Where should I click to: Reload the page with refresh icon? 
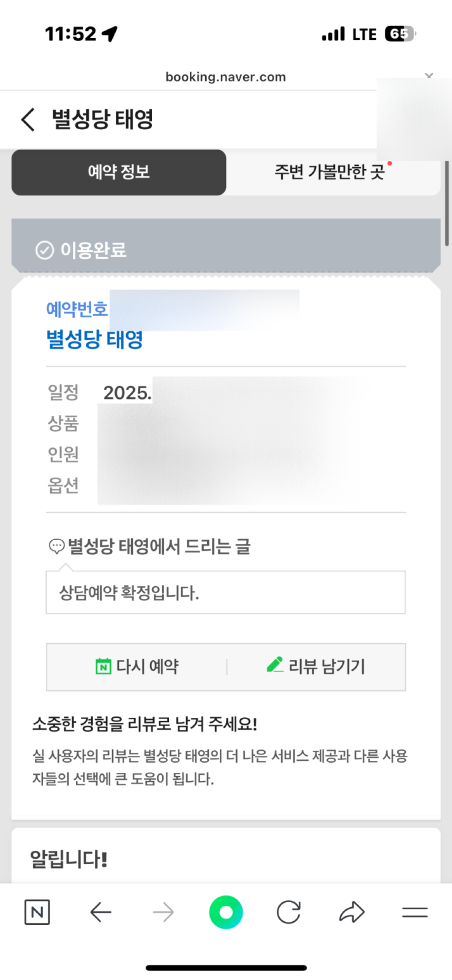click(288, 913)
